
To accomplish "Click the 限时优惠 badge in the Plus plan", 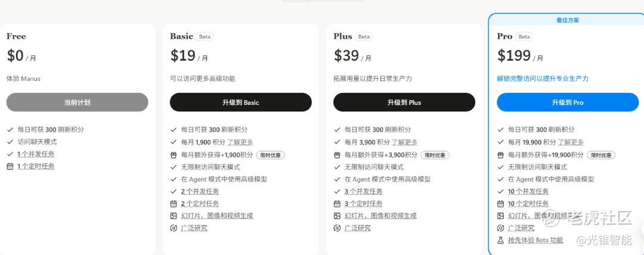I will click(x=435, y=155).
